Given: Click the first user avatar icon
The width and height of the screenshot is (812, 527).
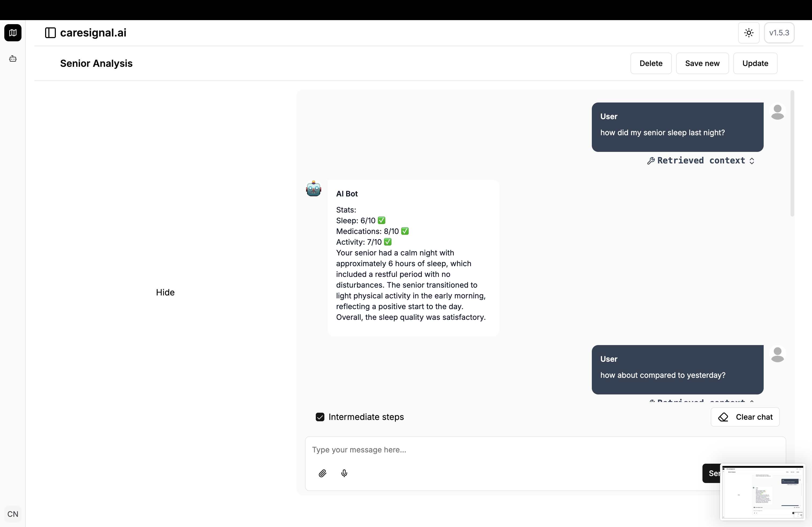Looking at the screenshot, I should [x=777, y=112].
